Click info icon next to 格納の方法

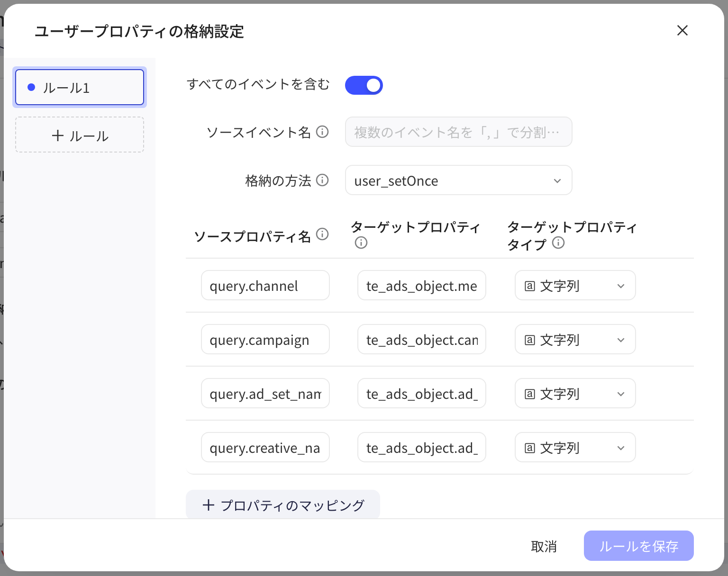point(322,180)
